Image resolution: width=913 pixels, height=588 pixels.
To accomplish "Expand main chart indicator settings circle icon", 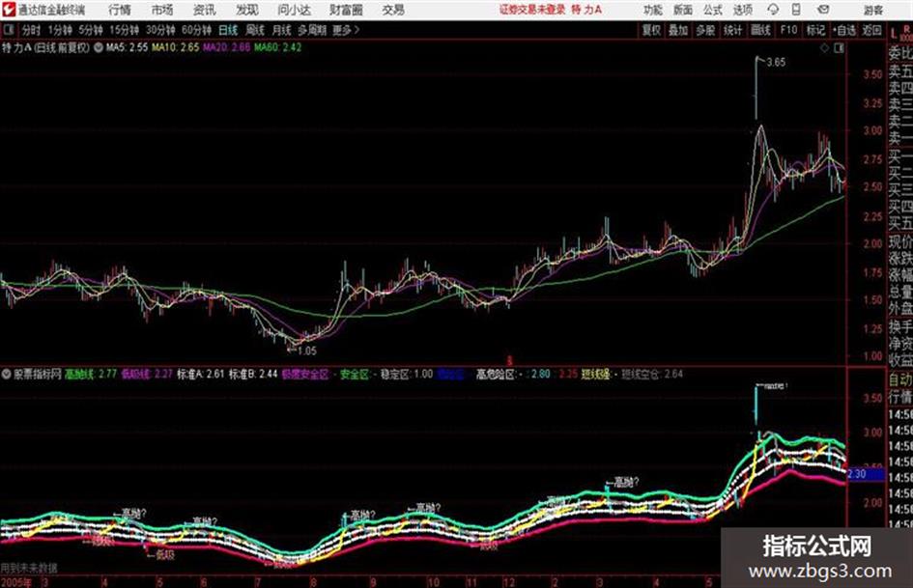I will (x=99, y=47).
